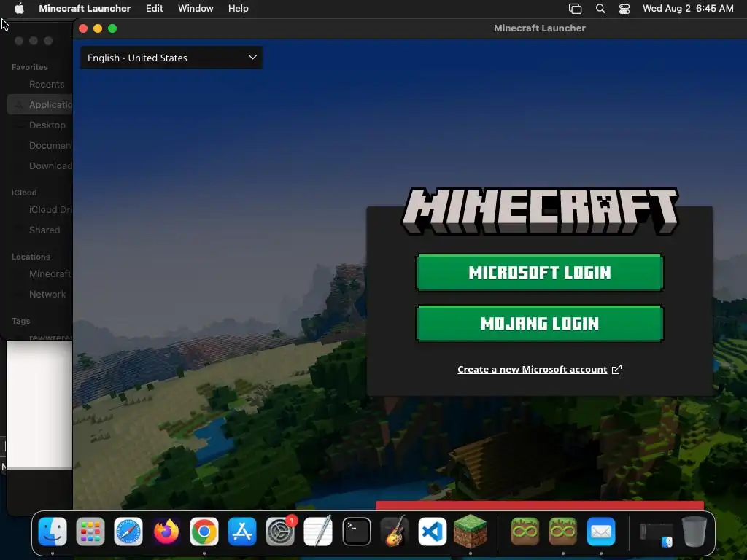The image size is (747, 560).
Task: Click the screen mirroring menu bar icon
Action: point(575,9)
